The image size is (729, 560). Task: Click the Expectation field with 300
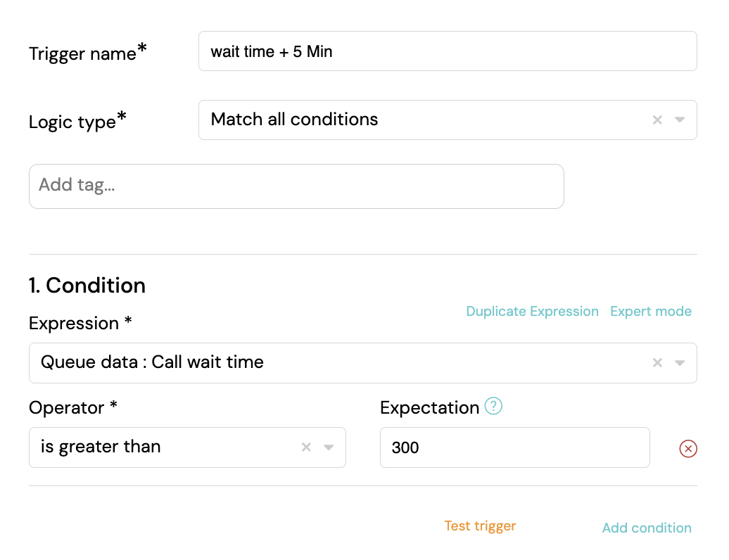point(514,447)
